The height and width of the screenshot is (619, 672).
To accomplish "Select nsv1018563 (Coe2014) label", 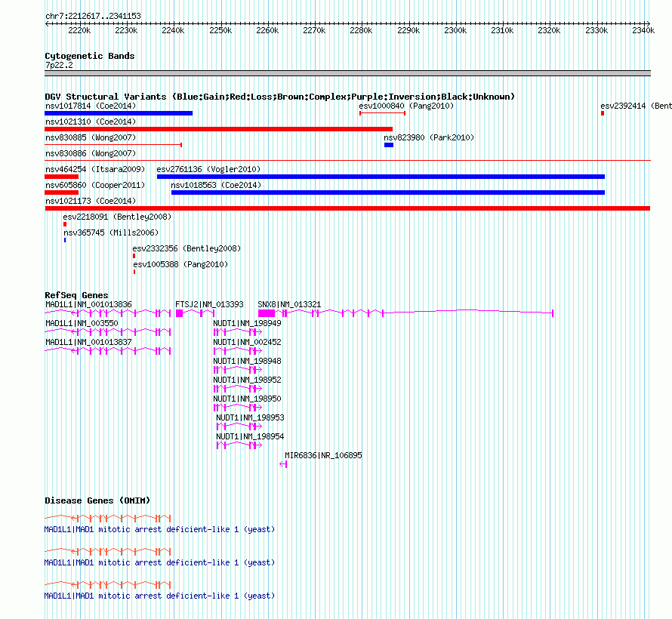I will click(216, 185).
